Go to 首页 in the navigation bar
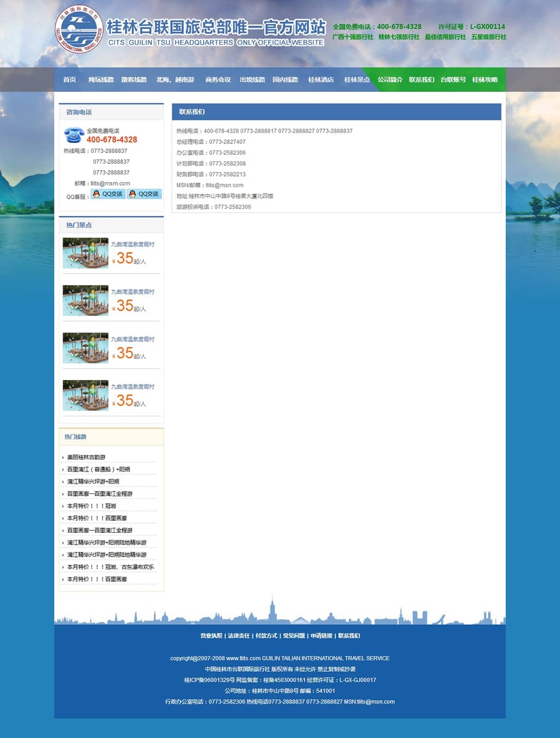Screen dimensions: 560x738 pos(69,80)
